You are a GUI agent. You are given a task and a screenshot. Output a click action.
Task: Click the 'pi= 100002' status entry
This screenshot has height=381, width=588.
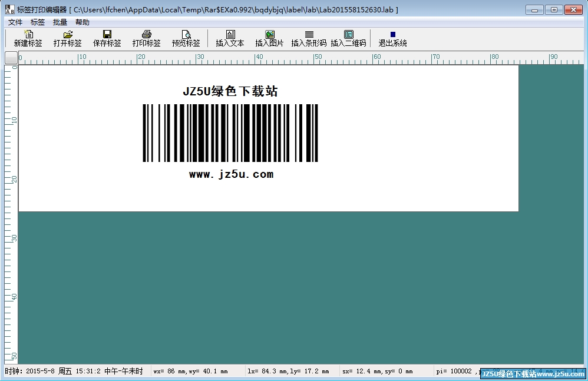(454, 371)
